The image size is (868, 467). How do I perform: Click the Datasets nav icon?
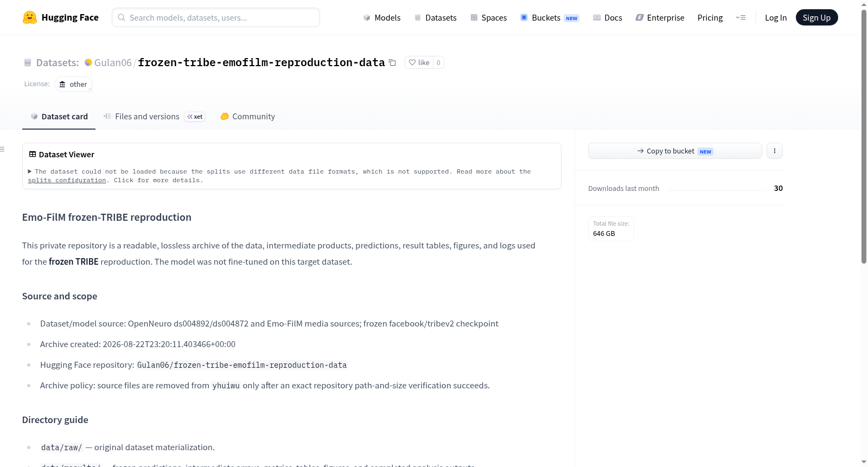tap(418, 18)
